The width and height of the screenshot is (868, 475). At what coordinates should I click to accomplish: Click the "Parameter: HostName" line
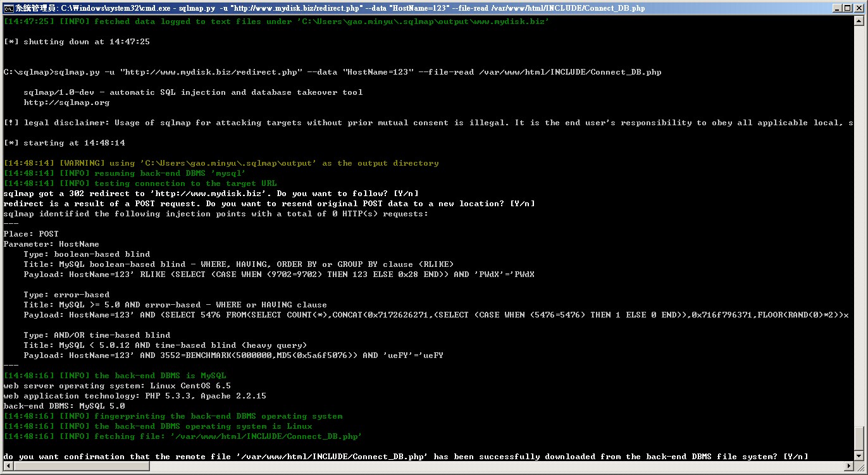click(51, 244)
